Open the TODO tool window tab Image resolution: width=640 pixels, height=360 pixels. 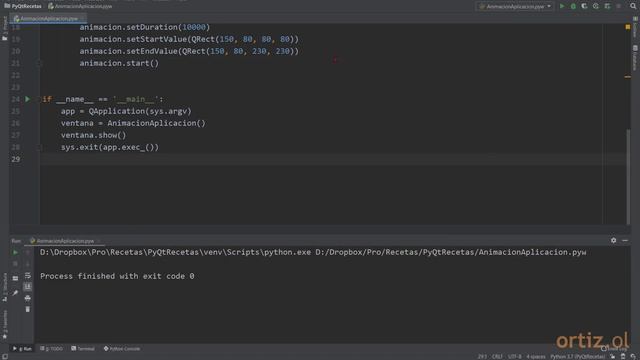[x=51, y=349]
